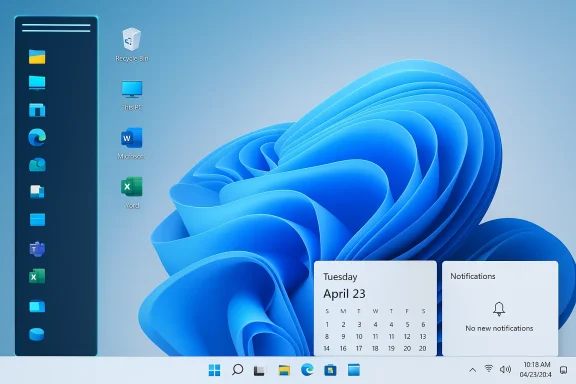The height and width of the screenshot is (384, 576).
Task: Open Search from the taskbar
Action: 237,370
